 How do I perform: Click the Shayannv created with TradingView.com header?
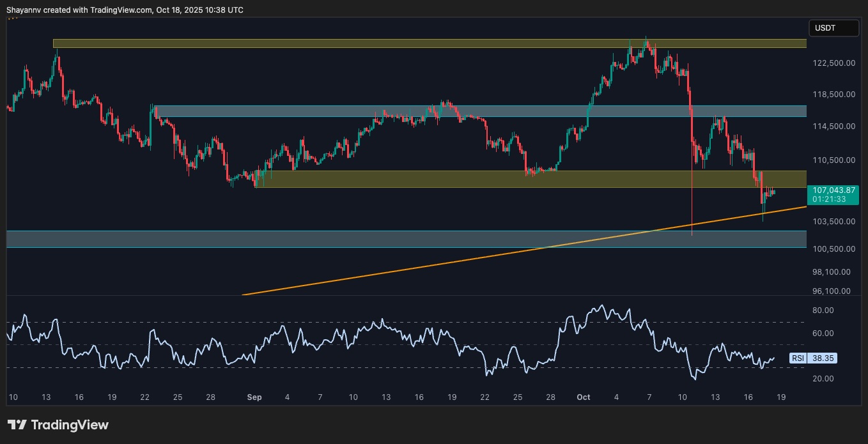point(124,10)
